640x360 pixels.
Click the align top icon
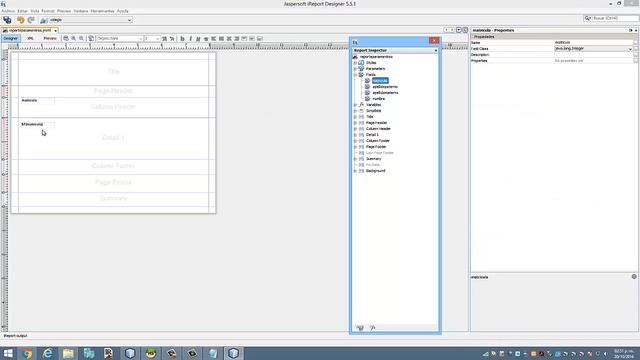(x=244, y=38)
